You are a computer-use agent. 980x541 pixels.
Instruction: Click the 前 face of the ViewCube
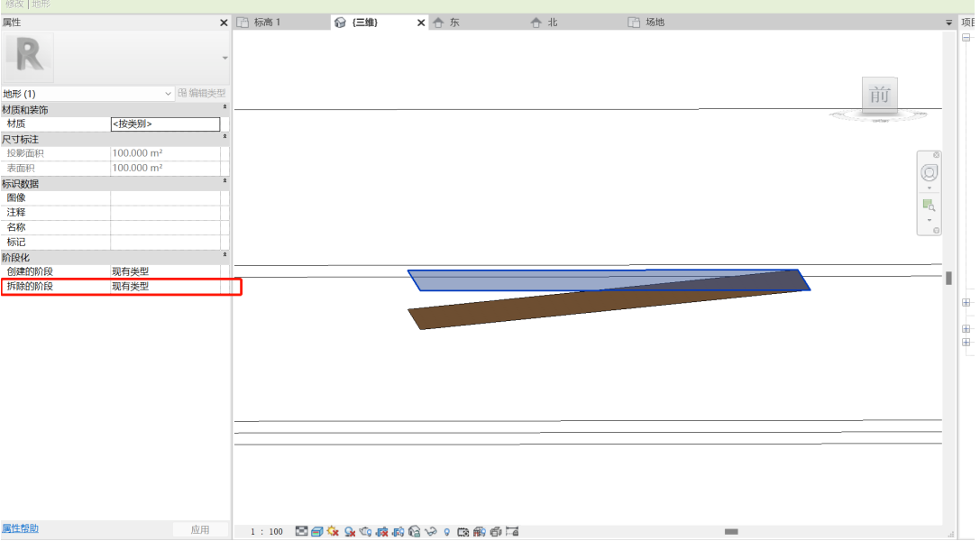880,95
